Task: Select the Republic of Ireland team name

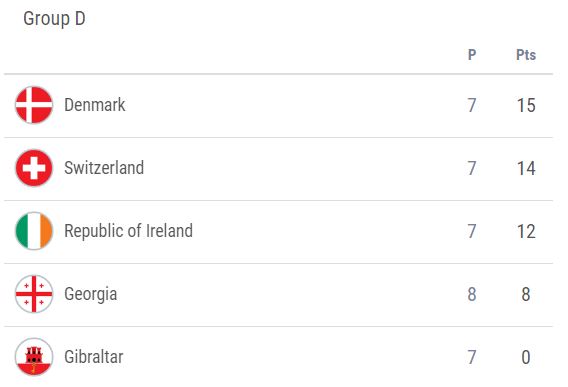Action: click(128, 231)
